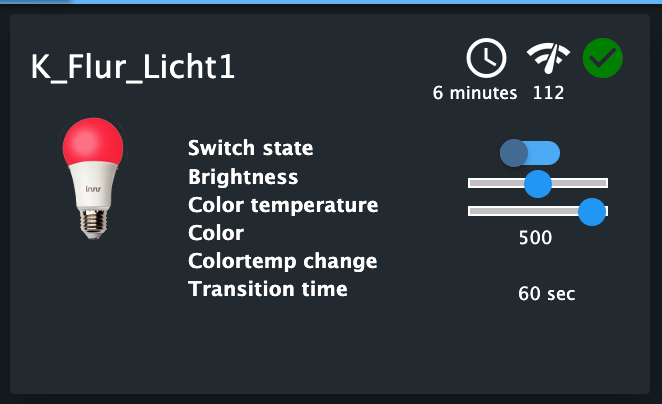Click the clock last-seen icon

[486, 59]
